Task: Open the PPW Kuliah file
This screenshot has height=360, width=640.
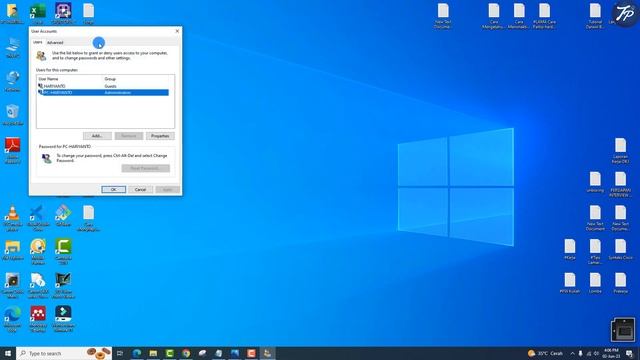Action: point(570,283)
